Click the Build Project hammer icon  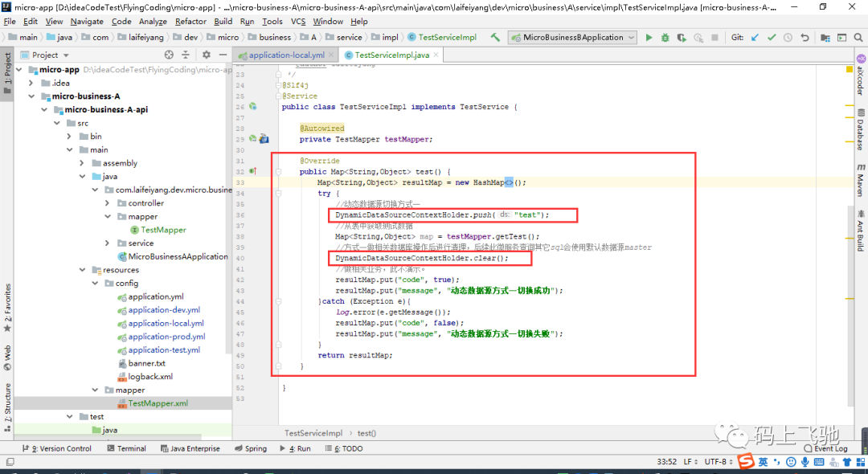[495, 38]
